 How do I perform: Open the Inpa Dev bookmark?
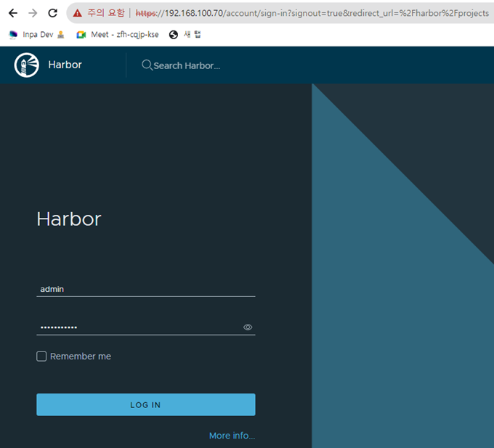37,35
